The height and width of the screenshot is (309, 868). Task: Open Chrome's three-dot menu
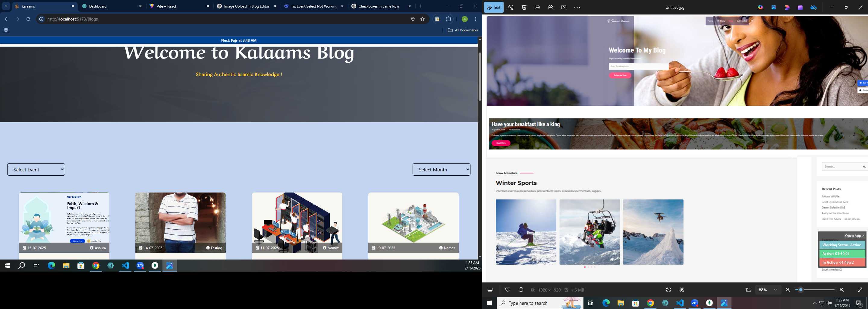click(476, 19)
